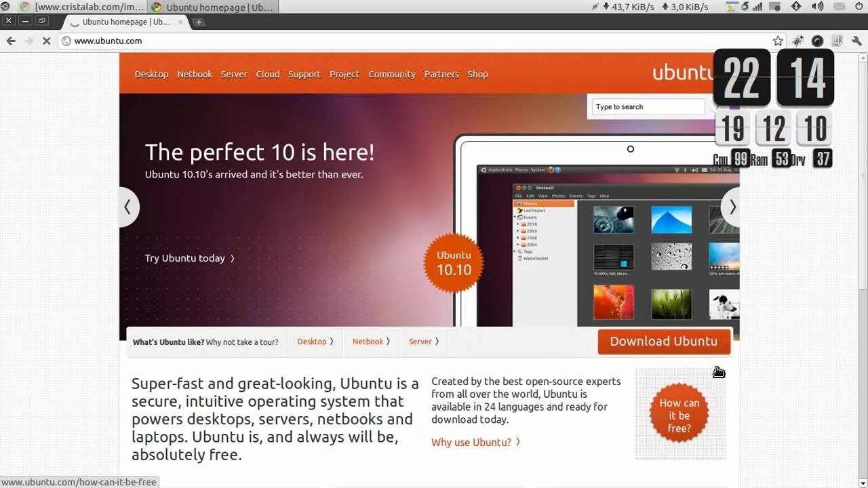868x488 pixels.
Task: Click the binary digits extension icon
Action: click(x=837, y=41)
